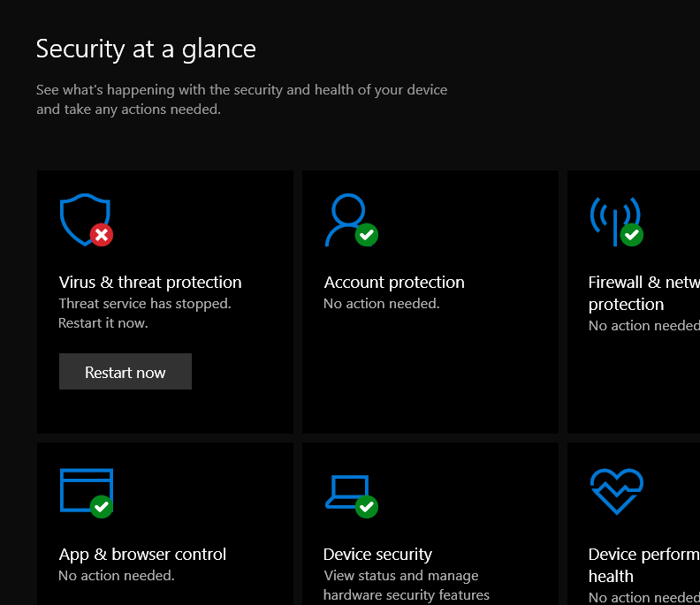700x605 pixels.
Task: Click 'Restart it now.' text
Action: (103, 323)
